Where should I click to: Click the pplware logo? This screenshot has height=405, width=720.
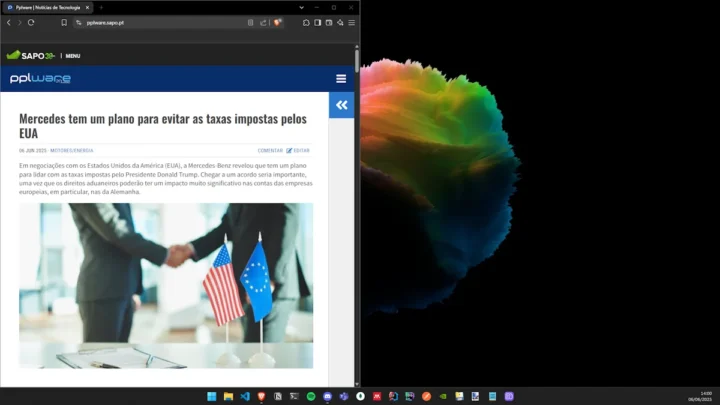tap(40, 79)
